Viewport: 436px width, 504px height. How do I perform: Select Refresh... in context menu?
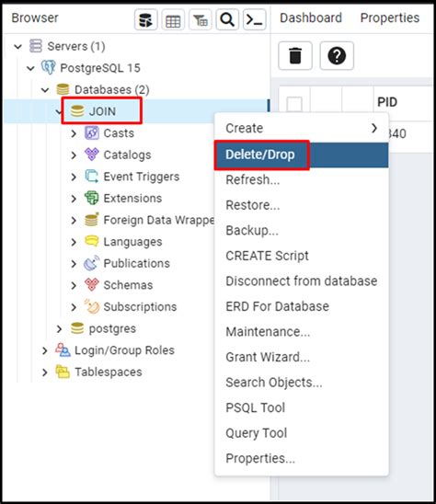(302, 179)
